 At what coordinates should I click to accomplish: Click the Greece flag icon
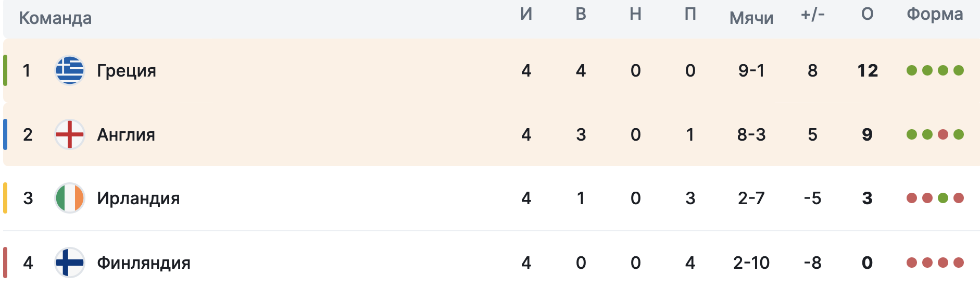pos(70,70)
